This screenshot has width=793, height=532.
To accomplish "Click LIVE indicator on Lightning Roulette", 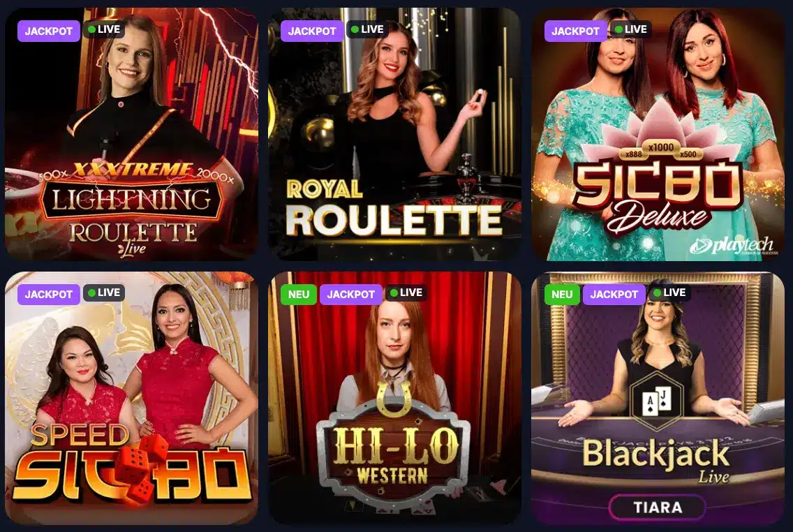I will pos(104,29).
